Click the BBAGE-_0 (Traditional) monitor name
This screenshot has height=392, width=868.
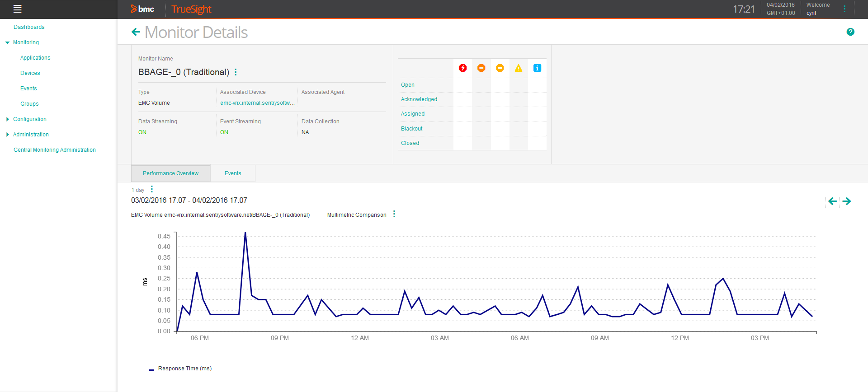[x=184, y=72]
